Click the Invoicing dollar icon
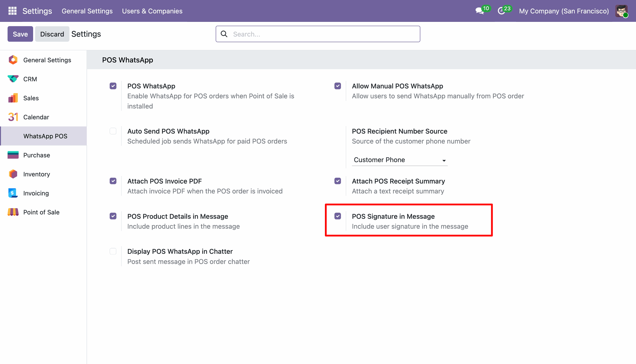636x364 pixels. (13, 193)
